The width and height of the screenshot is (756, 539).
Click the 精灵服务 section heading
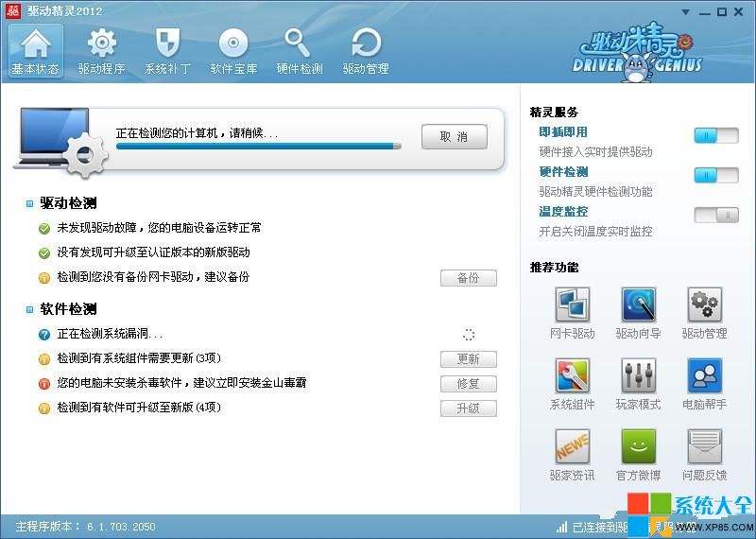554,113
